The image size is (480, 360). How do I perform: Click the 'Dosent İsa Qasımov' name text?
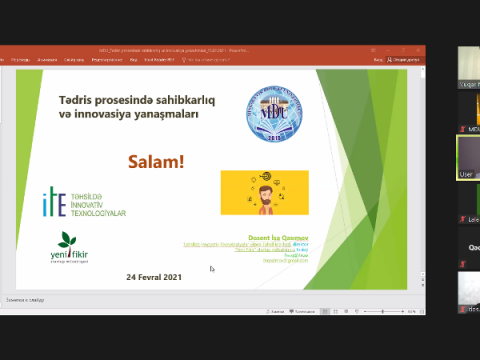click(278, 238)
